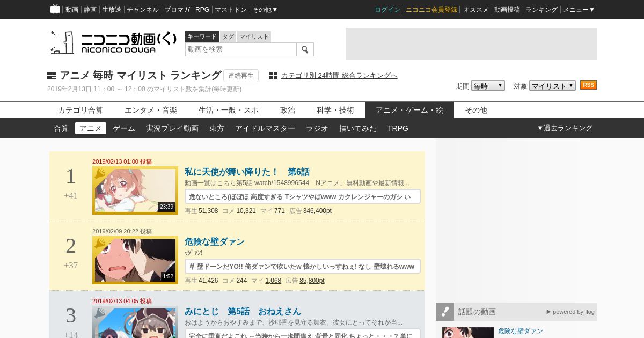Click the magnifier search button

(x=305, y=49)
